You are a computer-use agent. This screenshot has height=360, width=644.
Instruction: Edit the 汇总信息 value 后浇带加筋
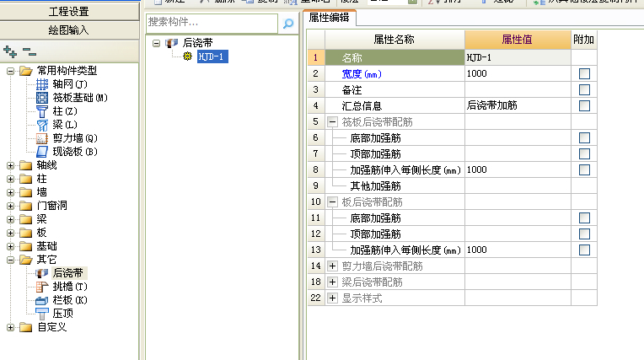tap(518, 105)
